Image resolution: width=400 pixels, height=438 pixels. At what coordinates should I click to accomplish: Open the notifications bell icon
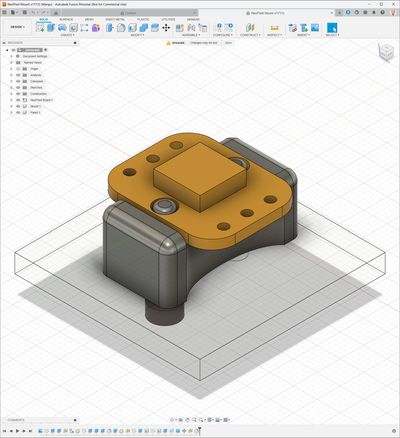pyautogui.click(x=374, y=12)
